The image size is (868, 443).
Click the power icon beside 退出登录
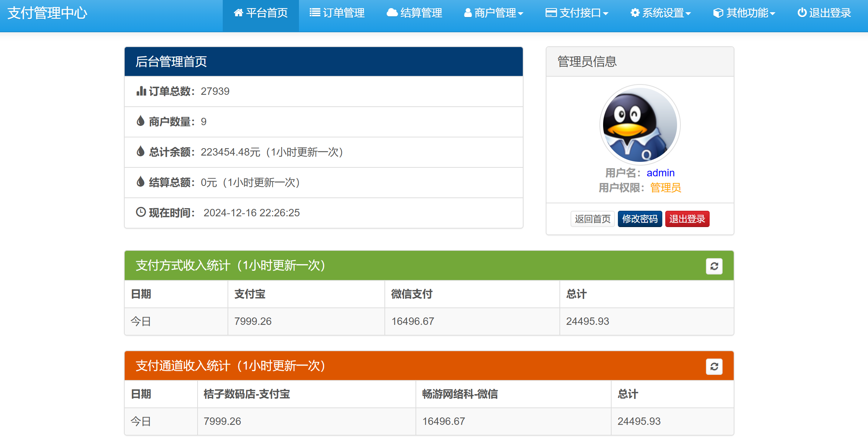tap(802, 13)
